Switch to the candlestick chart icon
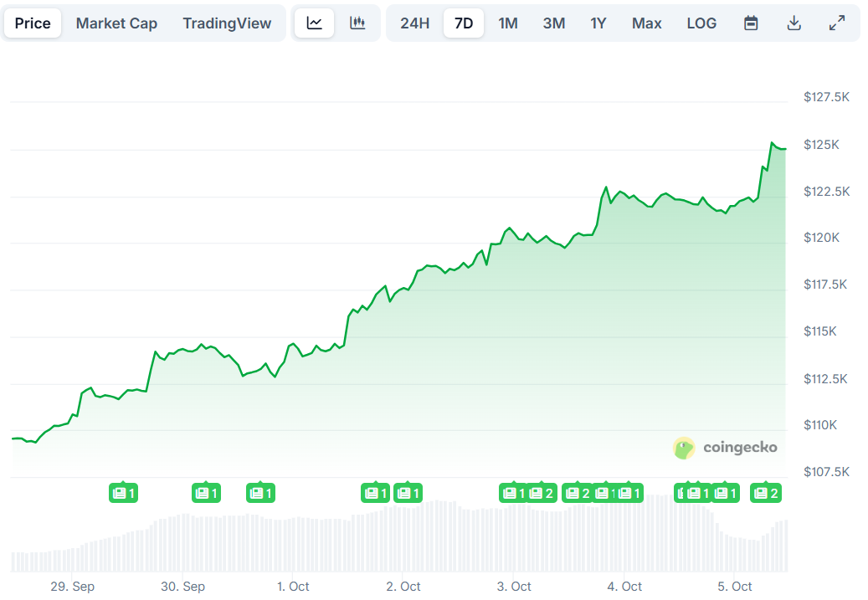 click(357, 23)
